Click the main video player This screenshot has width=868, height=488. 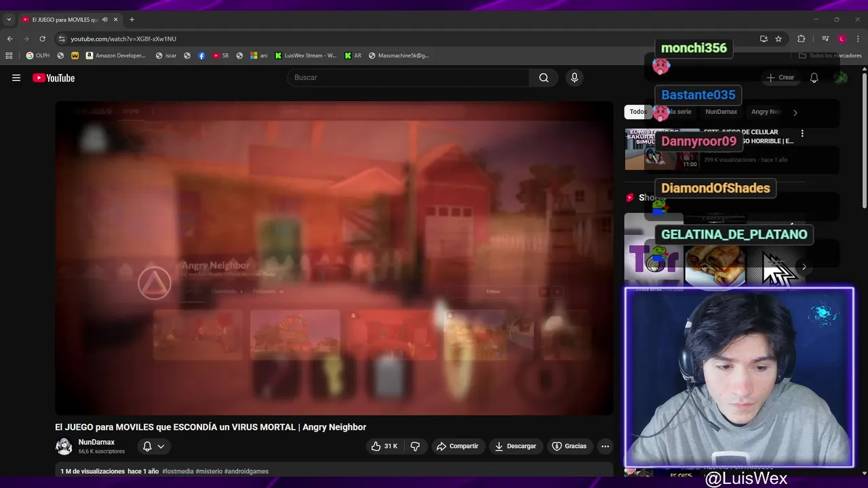334,258
